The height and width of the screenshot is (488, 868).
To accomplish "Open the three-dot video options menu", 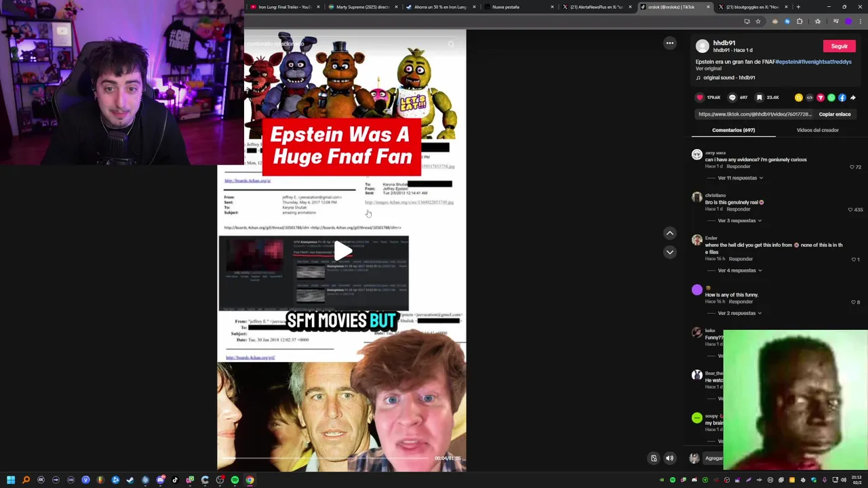I will 670,43.
